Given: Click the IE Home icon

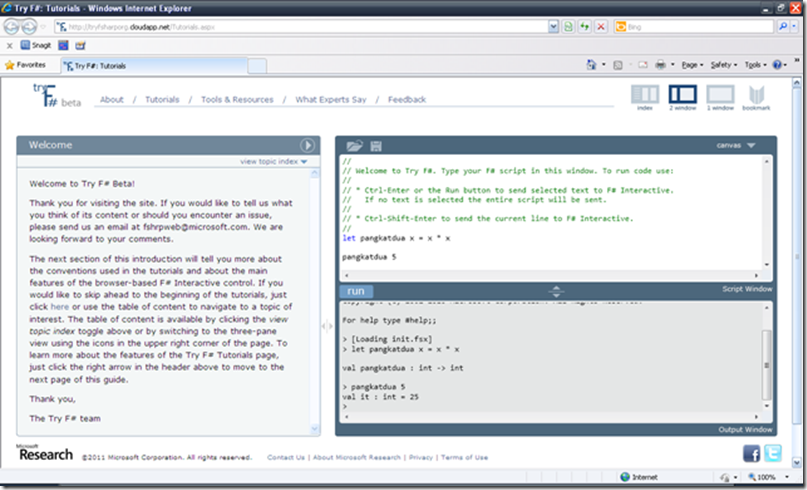Looking at the screenshot, I should [x=591, y=65].
